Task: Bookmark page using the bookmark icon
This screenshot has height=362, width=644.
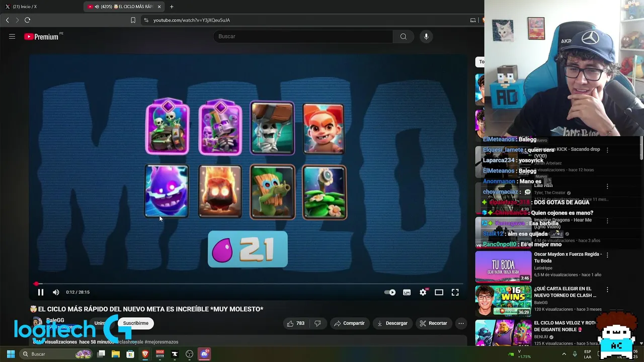Action: click(x=133, y=20)
